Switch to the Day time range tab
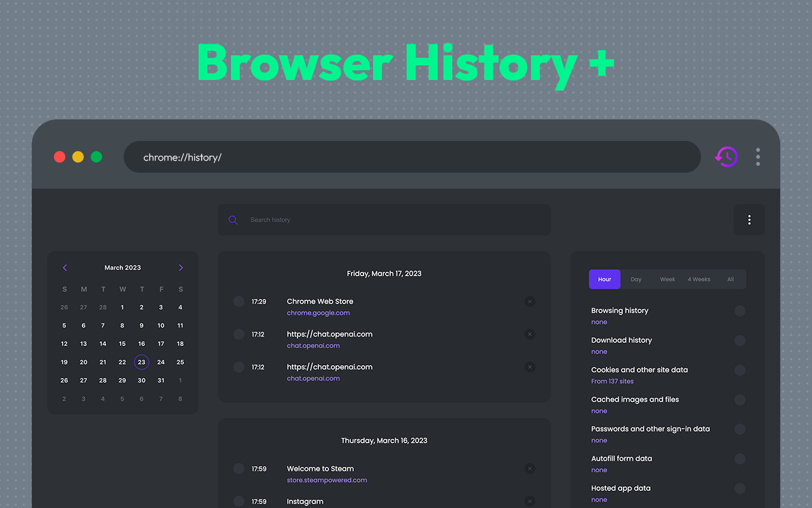 click(636, 279)
